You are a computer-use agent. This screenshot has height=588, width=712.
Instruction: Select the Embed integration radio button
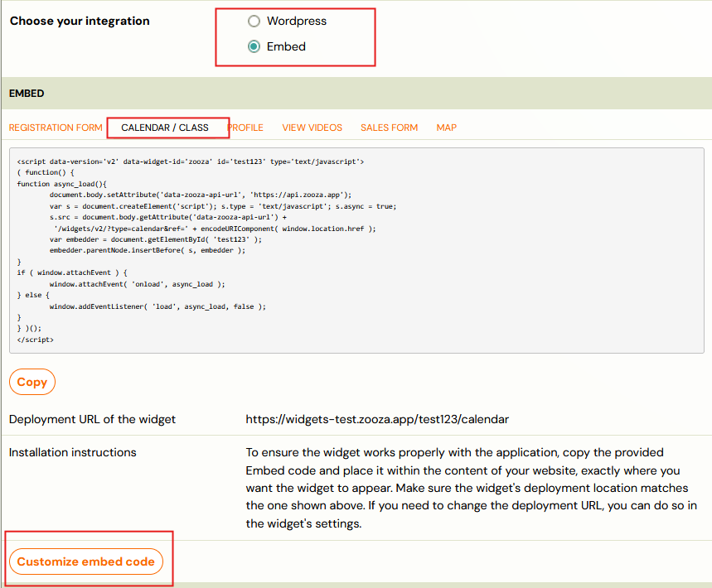pos(254,46)
